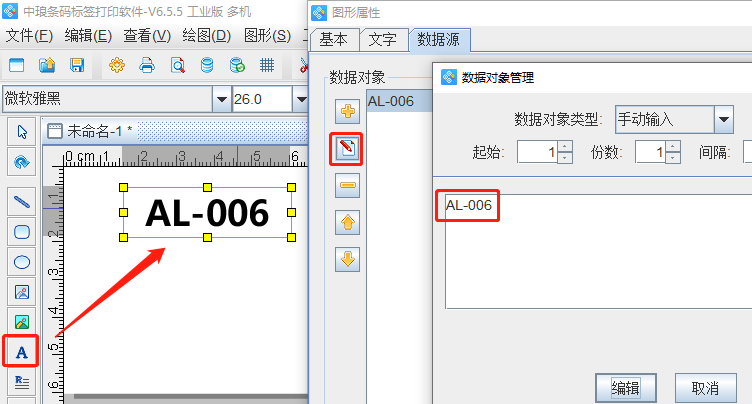This screenshot has height=404, width=752.
Task: Move data object down with arrow icon
Action: coord(348,260)
